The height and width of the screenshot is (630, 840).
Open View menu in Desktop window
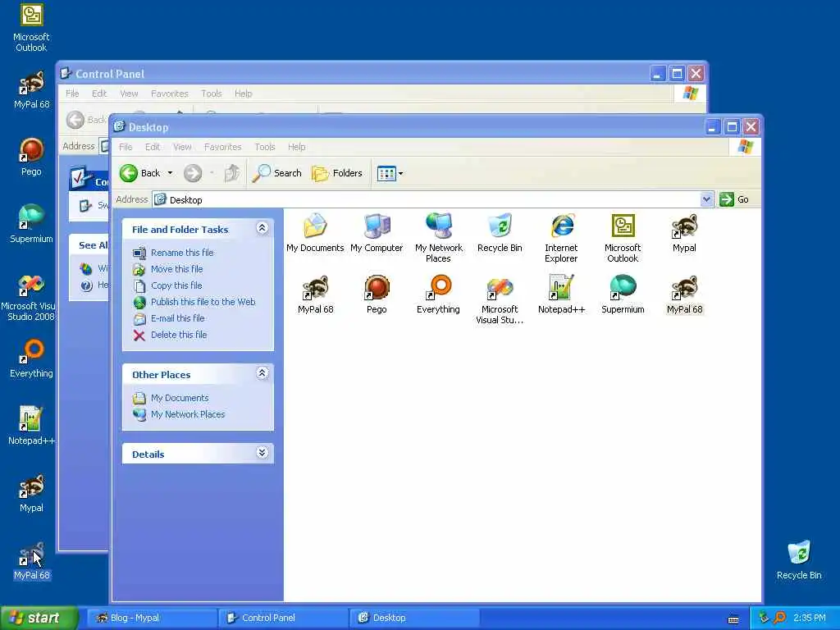[x=182, y=147]
